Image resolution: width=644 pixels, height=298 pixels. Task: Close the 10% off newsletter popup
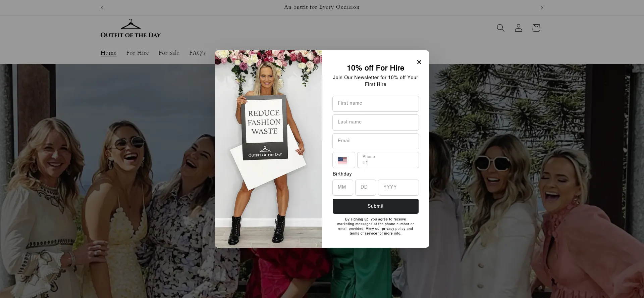tap(419, 62)
